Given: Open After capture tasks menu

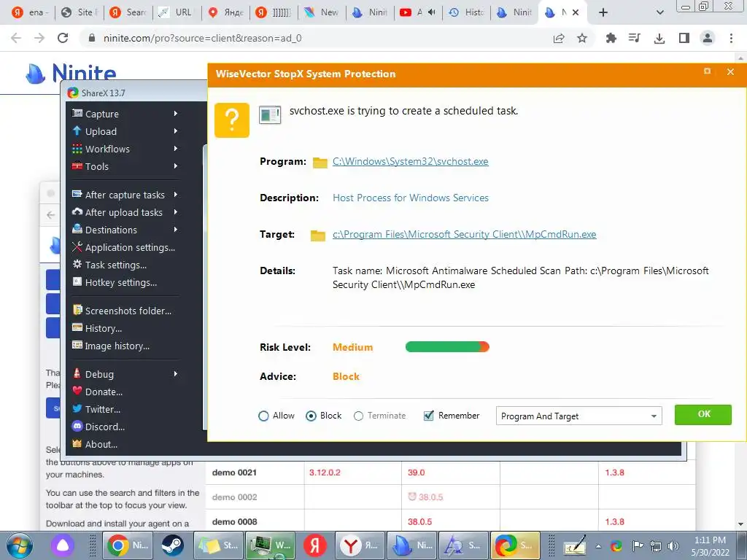Looking at the screenshot, I should click(125, 195).
